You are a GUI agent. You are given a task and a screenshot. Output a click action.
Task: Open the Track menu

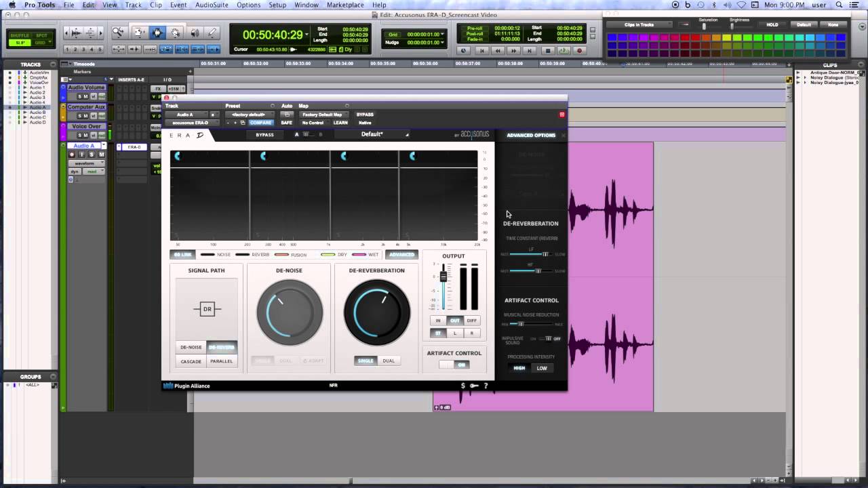134,5
